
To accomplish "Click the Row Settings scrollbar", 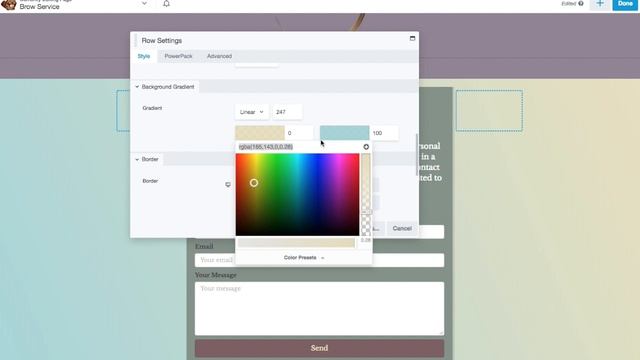I will click(x=416, y=154).
